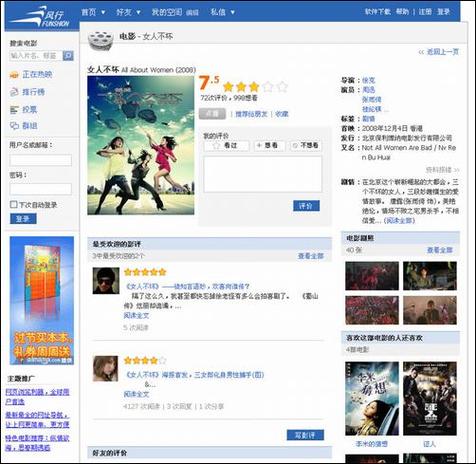Go to 我的空间 in the top bar
The image size is (476, 464).
[167, 12]
